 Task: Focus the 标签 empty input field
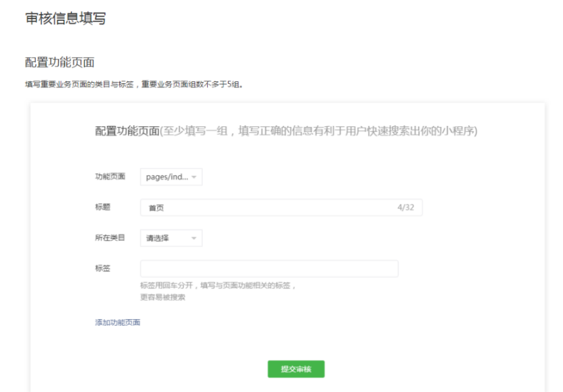click(x=269, y=269)
